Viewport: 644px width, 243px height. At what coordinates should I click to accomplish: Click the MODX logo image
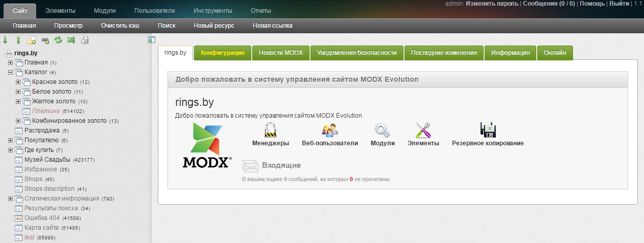coord(207,145)
